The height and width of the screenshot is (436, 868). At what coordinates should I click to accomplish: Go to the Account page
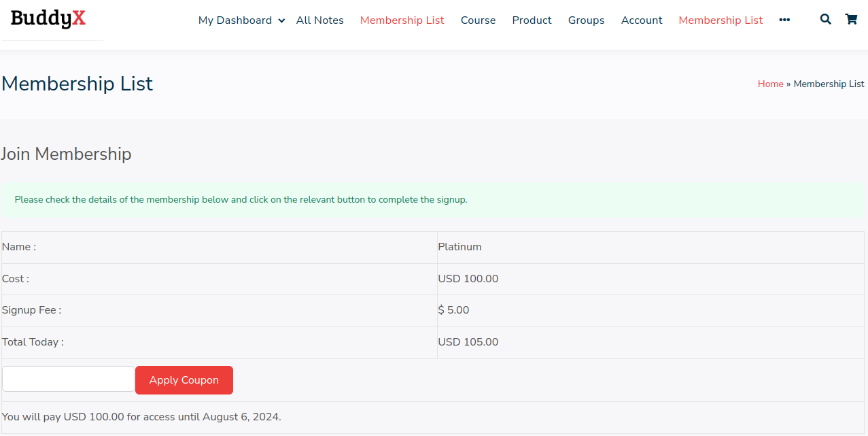click(x=641, y=20)
